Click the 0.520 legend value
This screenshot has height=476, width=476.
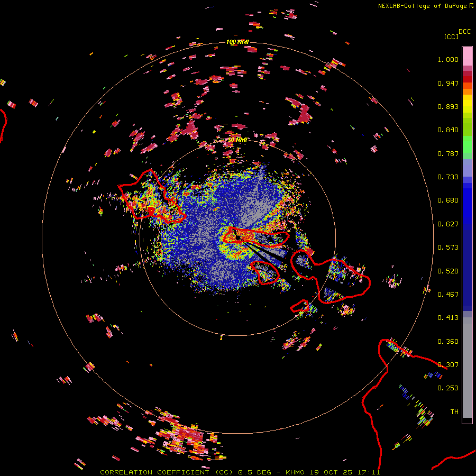pyautogui.click(x=448, y=271)
